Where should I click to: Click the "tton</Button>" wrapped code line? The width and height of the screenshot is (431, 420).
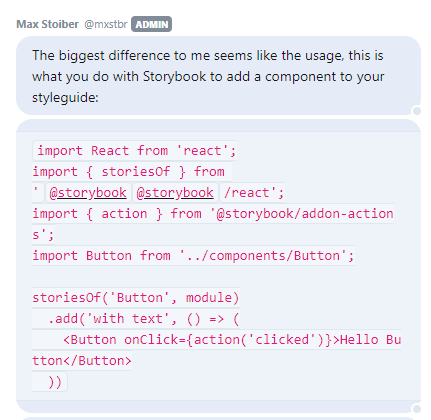pyautogui.click(x=82, y=361)
